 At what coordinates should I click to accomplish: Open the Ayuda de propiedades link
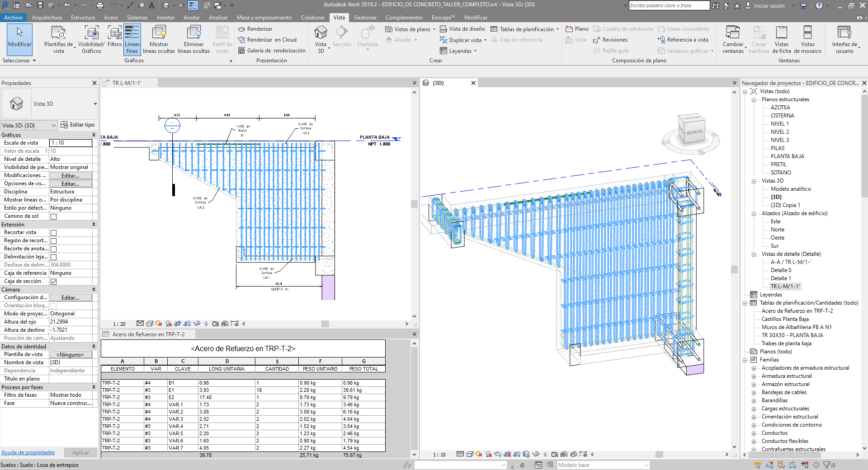tap(28, 452)
